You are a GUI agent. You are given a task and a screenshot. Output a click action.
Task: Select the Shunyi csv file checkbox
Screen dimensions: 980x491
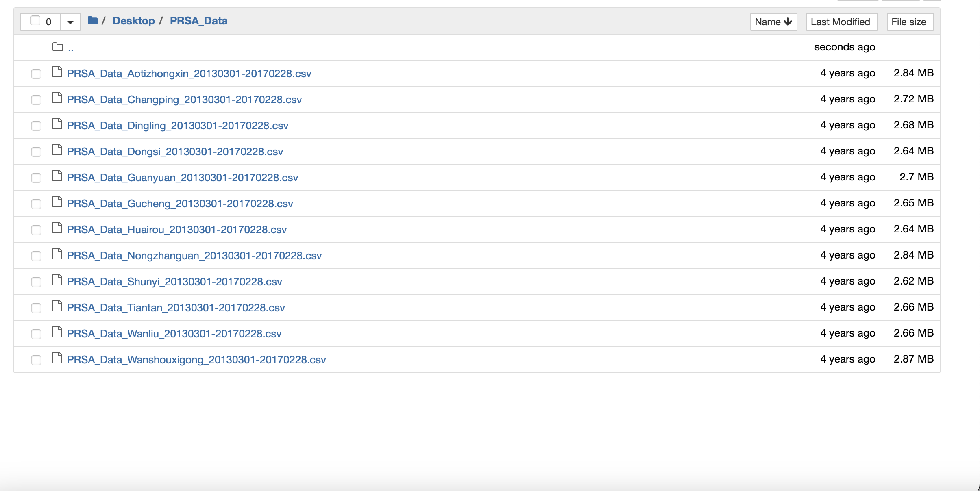[x=36, y=282]
